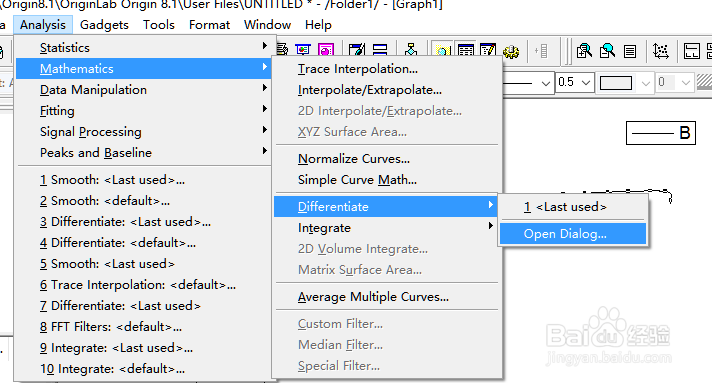This screenshot has width=712, height=383.
Task: Open the window-with-pencil Command Window icon
Action: pos(488,50)
